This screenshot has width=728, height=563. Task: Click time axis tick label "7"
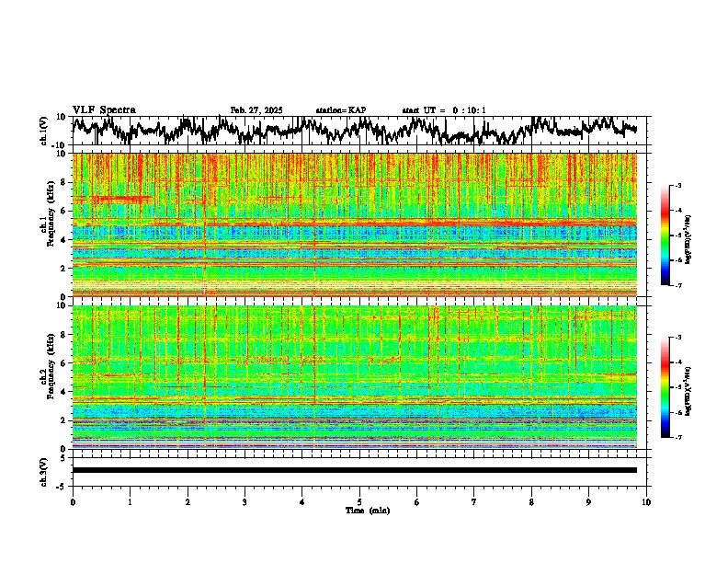474,502
